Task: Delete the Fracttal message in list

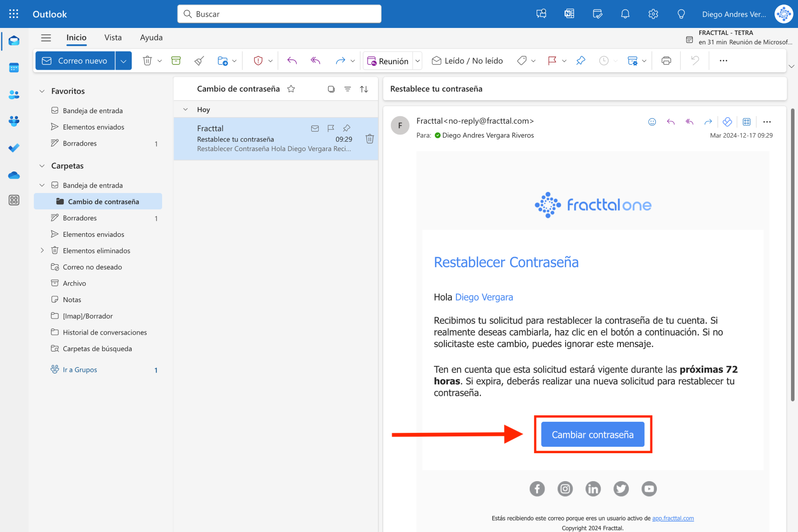Action: [370, 139]
